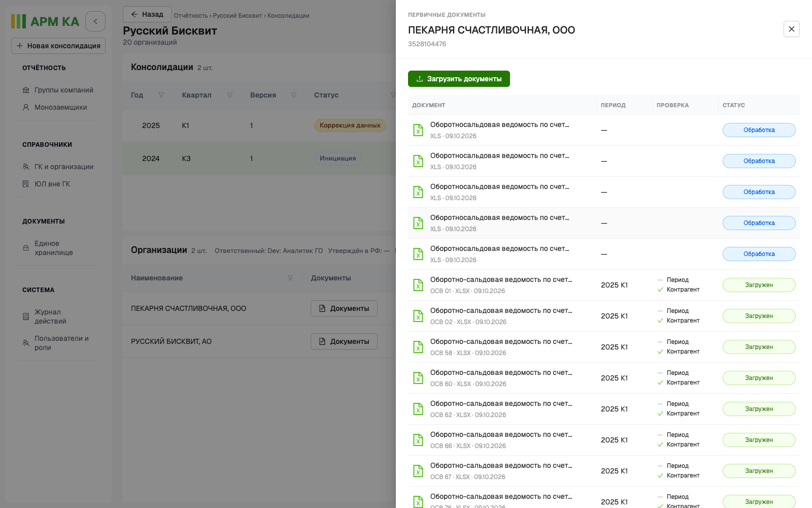Filter the Квартал column

(x=230, y=95)
